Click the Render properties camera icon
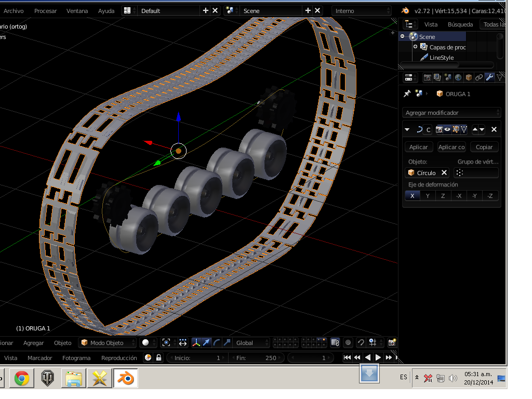Screen dimensions: 532x399 (x=427, y=77)
